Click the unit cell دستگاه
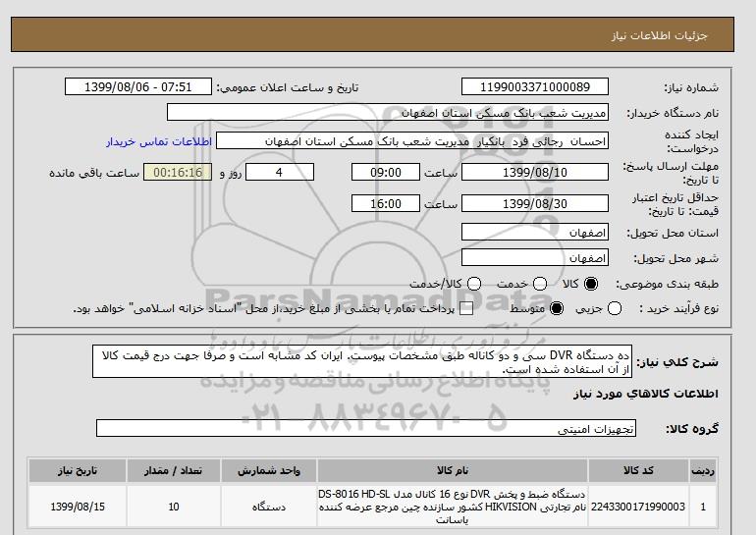 (269, 507)
